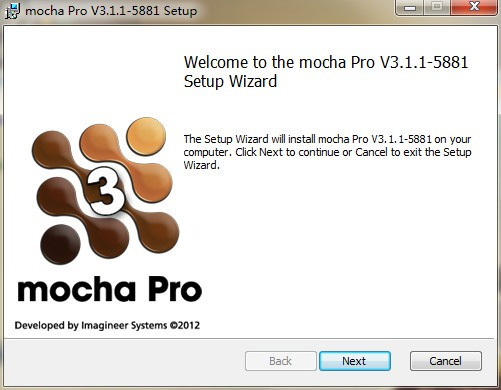
Task: Click the "mocha Pro V3.1.1-5881 Setup" title bar text
Action: click(111, 11)
